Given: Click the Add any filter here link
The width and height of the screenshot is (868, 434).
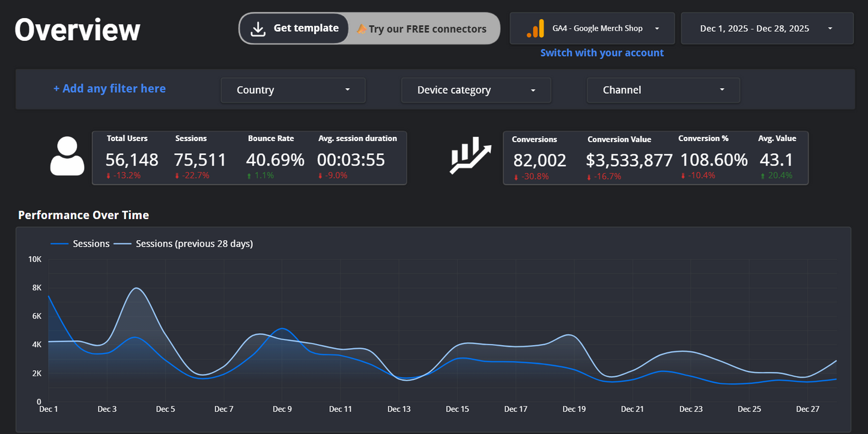Looking at the screenshot, I should [109, 88].
